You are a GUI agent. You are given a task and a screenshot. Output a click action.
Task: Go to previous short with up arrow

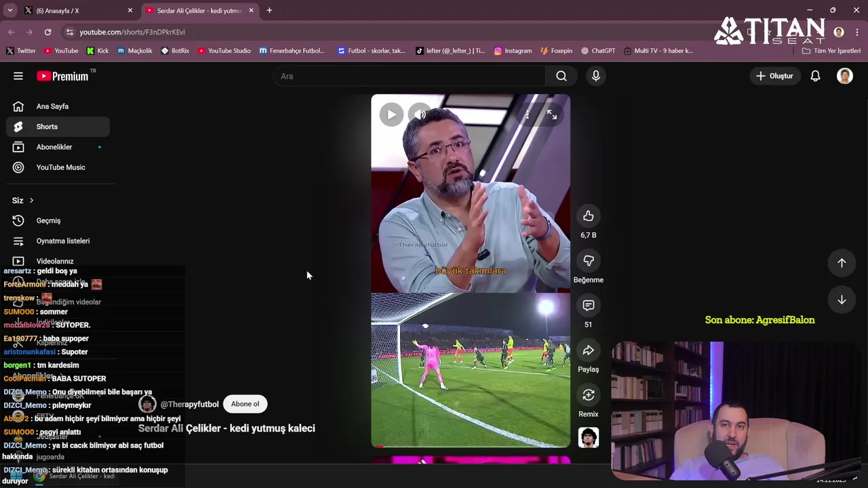click(x=842, y=263)
